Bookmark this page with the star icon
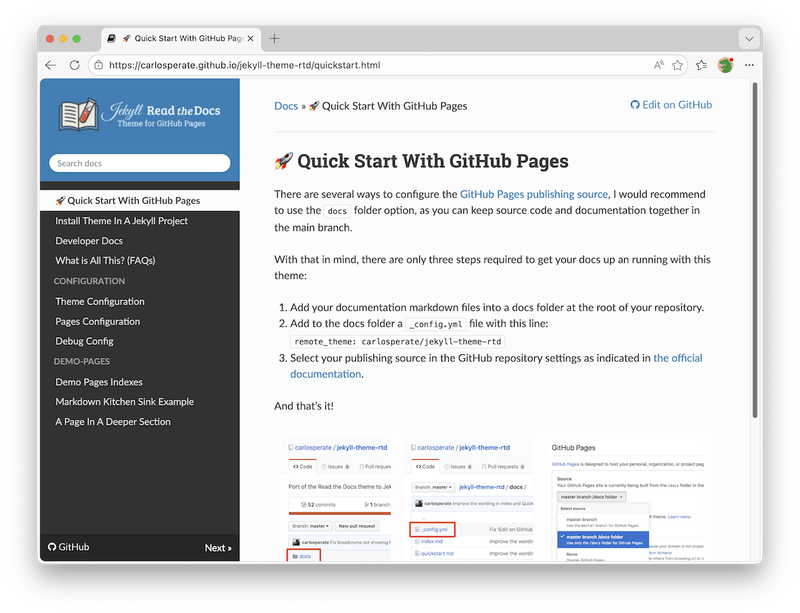 677,65
